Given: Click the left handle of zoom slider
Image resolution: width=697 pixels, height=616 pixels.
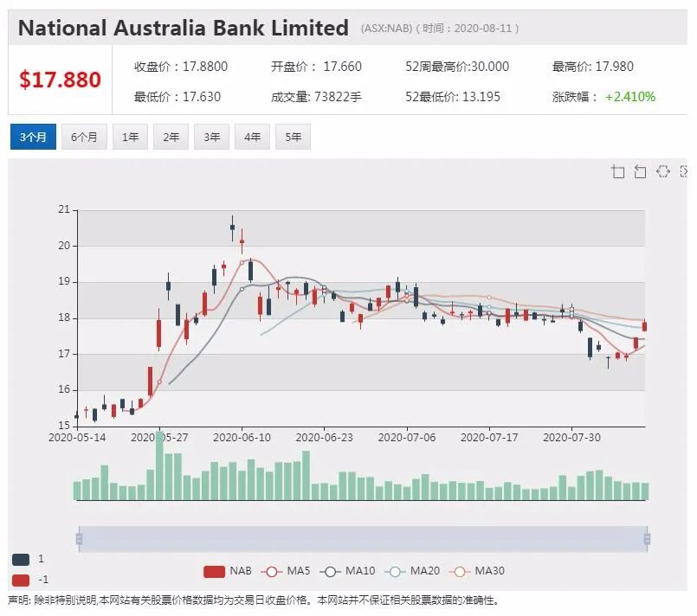Looking at the screenshot, I should [x=79, y=539].
